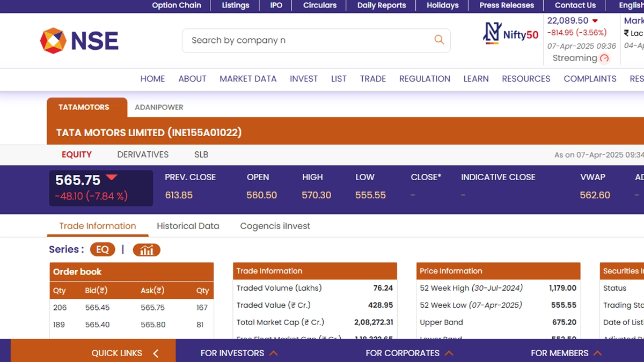Screen dimensions: 644x362
Task: Click the red down arrow beside 565.75
Action: [111, 178]
